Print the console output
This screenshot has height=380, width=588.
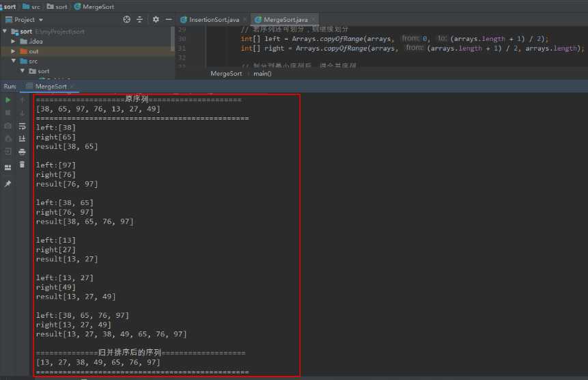coord(22,152)
